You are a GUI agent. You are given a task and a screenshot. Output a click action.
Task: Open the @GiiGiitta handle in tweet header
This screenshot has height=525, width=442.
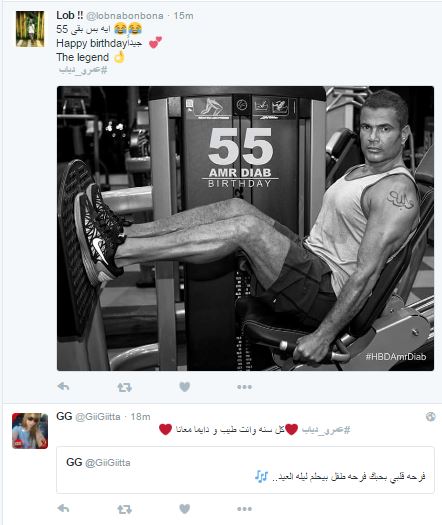pyautogui.click(x=98, y=417)
